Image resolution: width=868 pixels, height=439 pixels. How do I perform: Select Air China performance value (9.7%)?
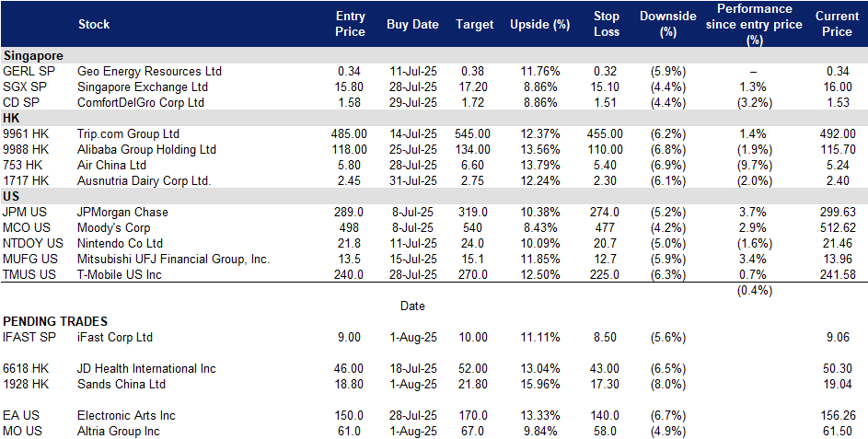pos(754,165)
